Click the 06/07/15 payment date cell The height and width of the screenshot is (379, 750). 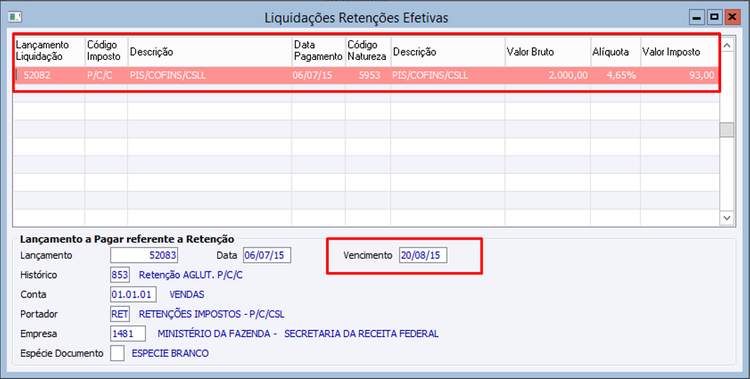pos(318,75)
